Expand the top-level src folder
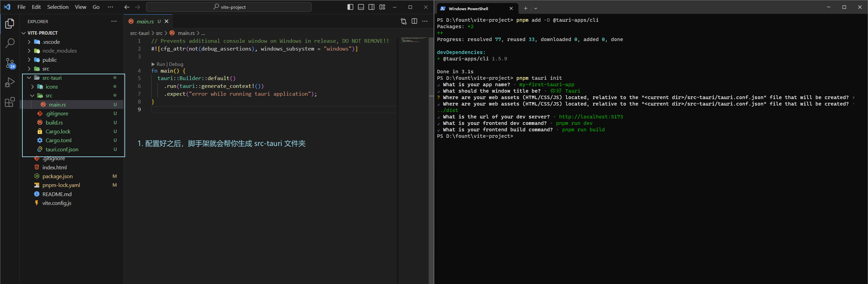The height and width of the screenshot is (284, 868). coord(72,69)
